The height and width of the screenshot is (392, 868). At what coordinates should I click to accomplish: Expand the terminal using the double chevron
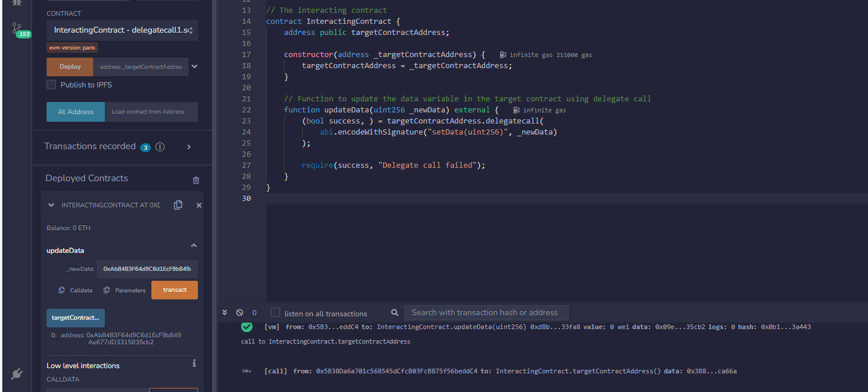(x=225, y=312)
